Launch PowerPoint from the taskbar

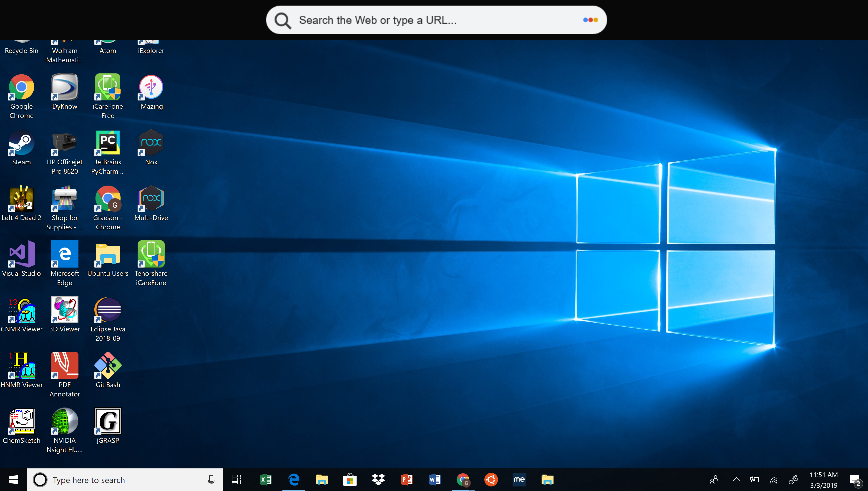click(x=407, y=480)
